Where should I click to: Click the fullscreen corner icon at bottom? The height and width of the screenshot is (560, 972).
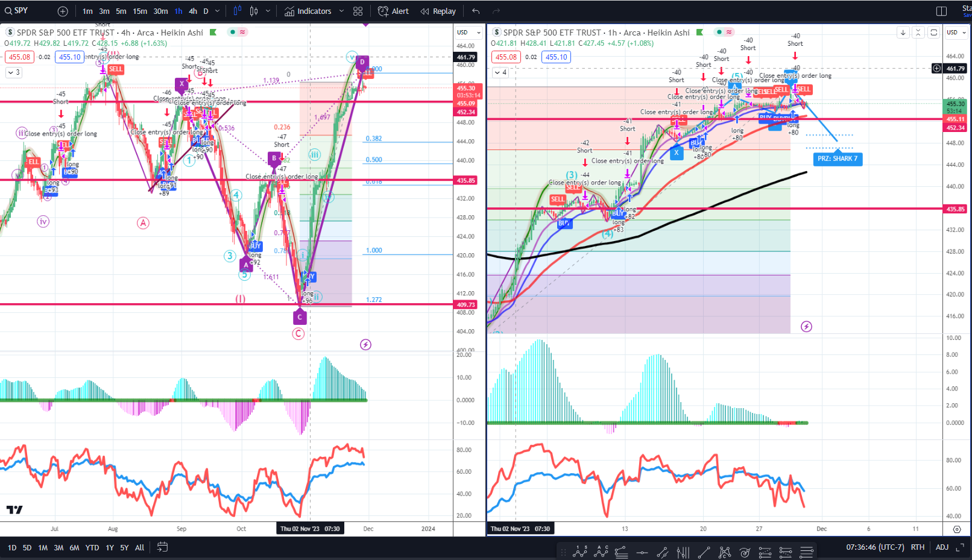click(961, 547)
